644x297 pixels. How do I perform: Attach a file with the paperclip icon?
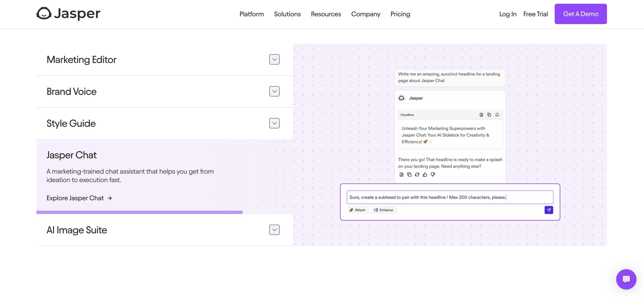[358, 210]
